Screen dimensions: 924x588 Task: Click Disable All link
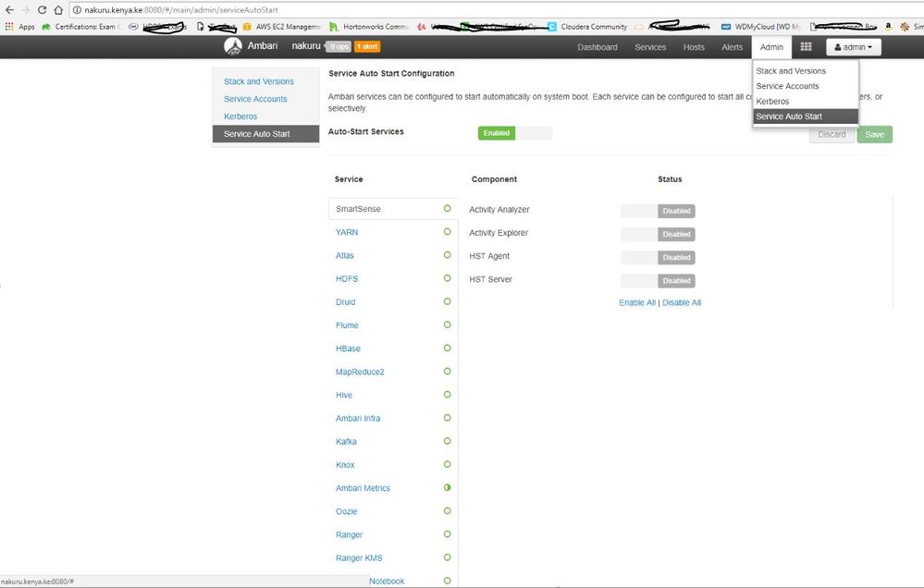coord(682,302)
